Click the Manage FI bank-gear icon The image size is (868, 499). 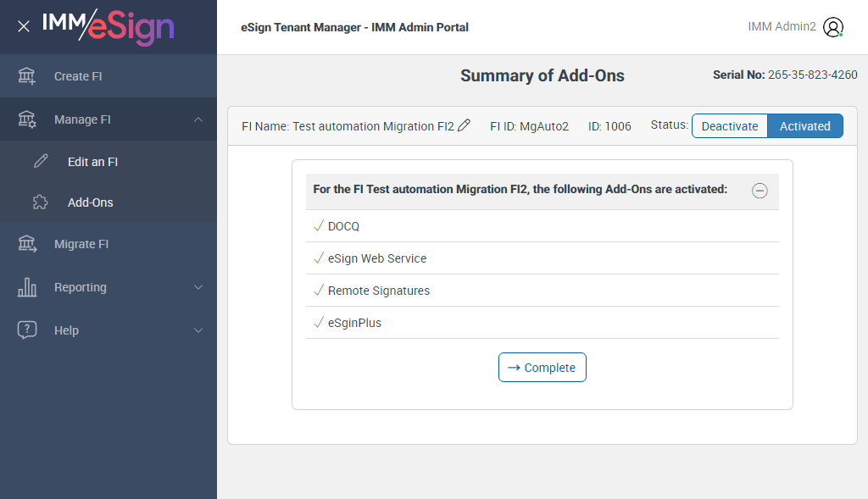27,119
